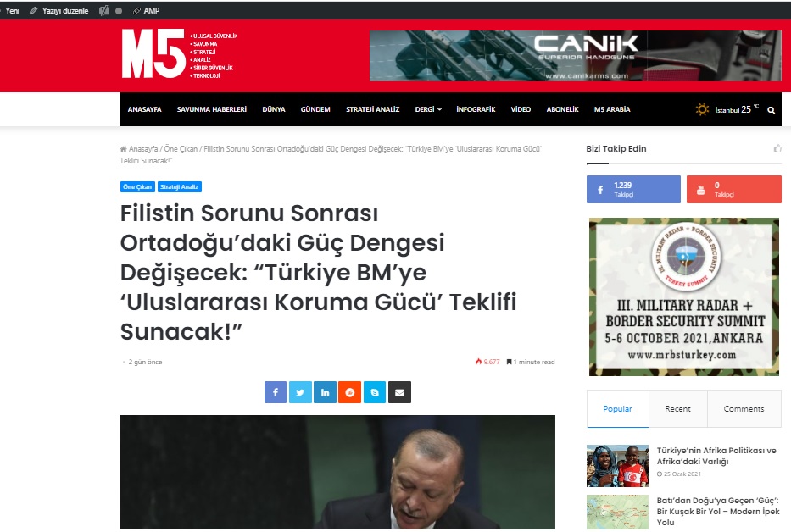Open YouTube follower button
Screen dimensions: 791x532
pos(733,190)
